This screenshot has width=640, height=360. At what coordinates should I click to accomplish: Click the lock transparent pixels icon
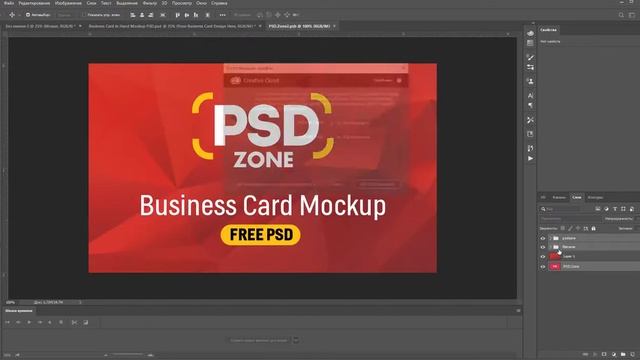click(x=563, y=229)
